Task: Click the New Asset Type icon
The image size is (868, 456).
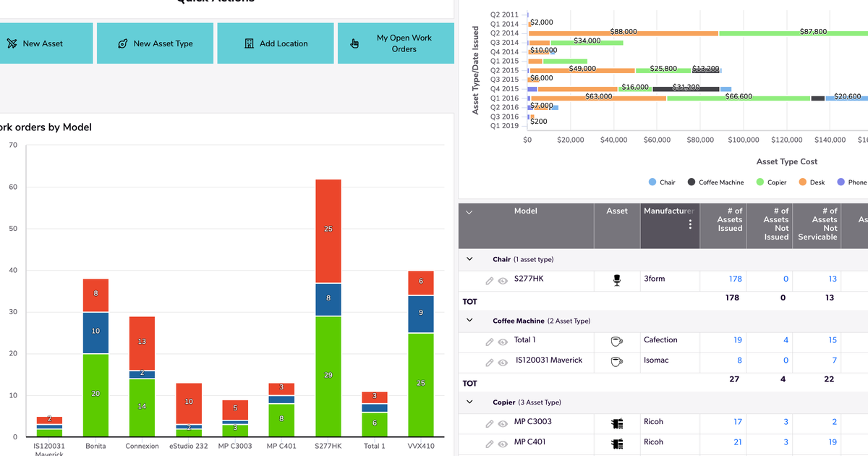Action: point(123,43)
